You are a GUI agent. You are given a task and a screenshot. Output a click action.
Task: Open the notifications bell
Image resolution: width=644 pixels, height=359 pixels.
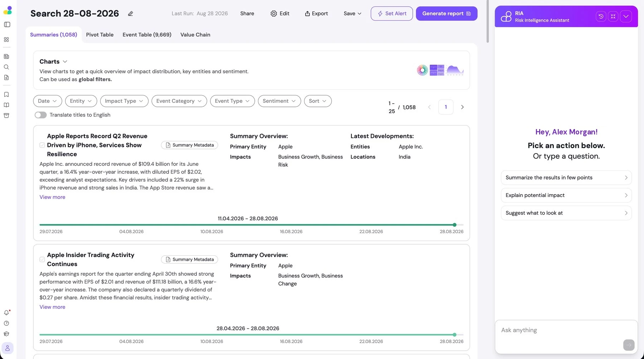pos(6,313)
